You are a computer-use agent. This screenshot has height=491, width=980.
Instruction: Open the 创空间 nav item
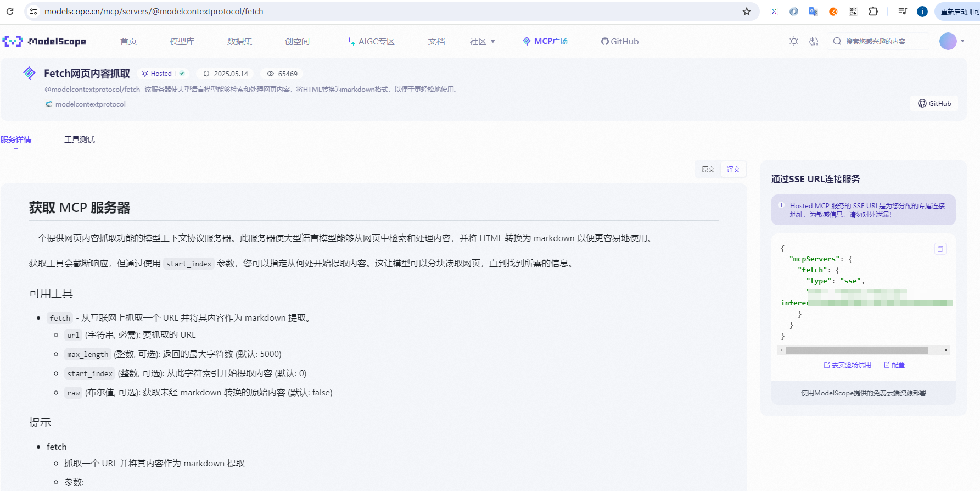tap(297, 41)
